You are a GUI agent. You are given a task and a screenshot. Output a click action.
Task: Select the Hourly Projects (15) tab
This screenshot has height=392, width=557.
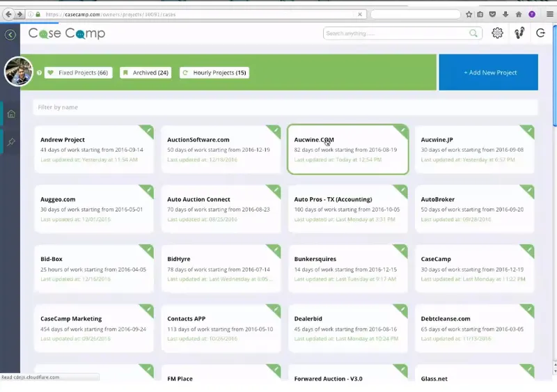click(x=214, y=72)
